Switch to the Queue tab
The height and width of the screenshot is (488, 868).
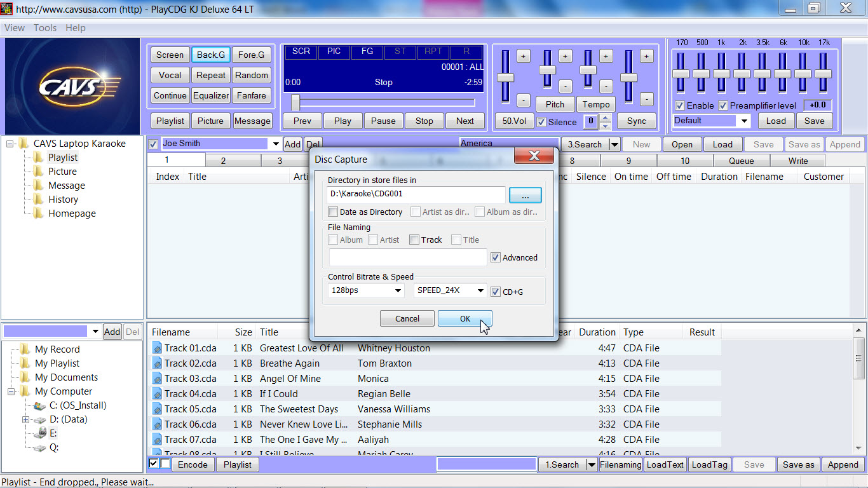click(742, 161)
